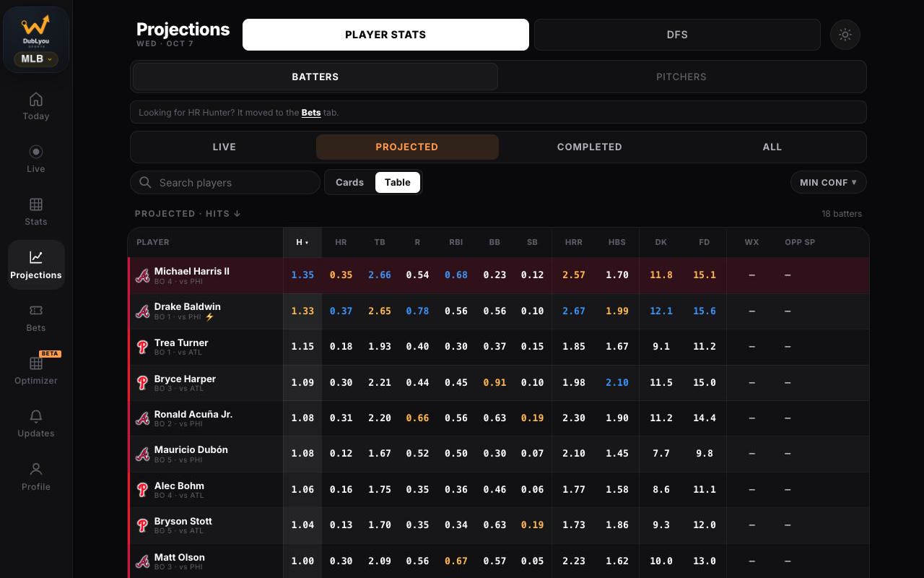Screen dimensions: 924x578
Task: Open the Min Conf dropdown
Action: (828, 183)
